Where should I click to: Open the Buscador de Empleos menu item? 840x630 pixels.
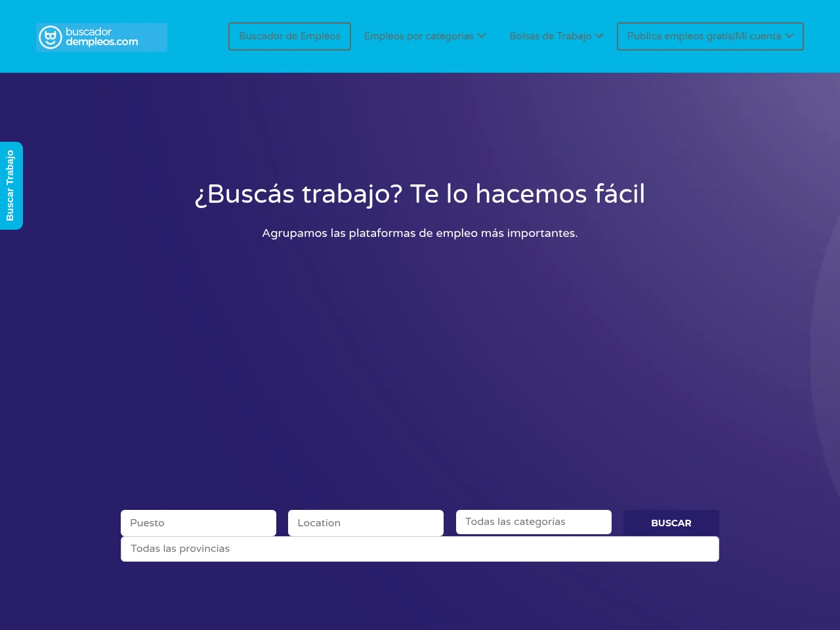[x=289, y=36]
